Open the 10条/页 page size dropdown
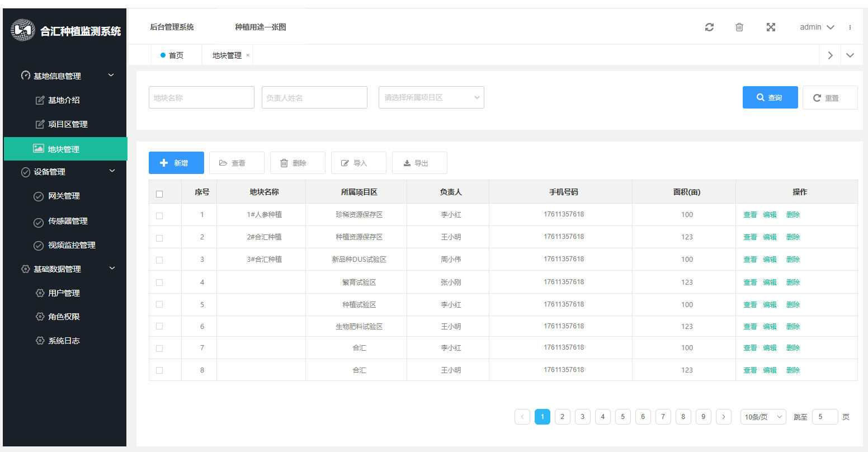This screenshot has width=868, height=452. click(x=763, y=417)
